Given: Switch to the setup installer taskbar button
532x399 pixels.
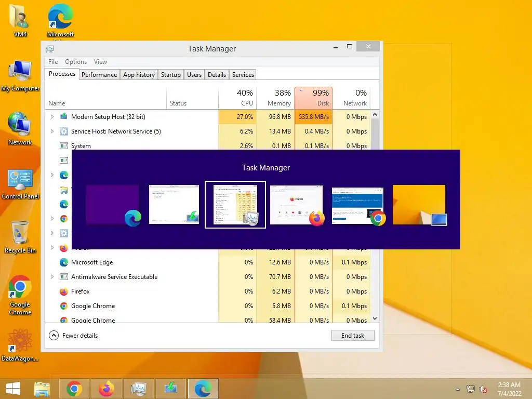Looking at the screenshot, I should pos(170,389).
